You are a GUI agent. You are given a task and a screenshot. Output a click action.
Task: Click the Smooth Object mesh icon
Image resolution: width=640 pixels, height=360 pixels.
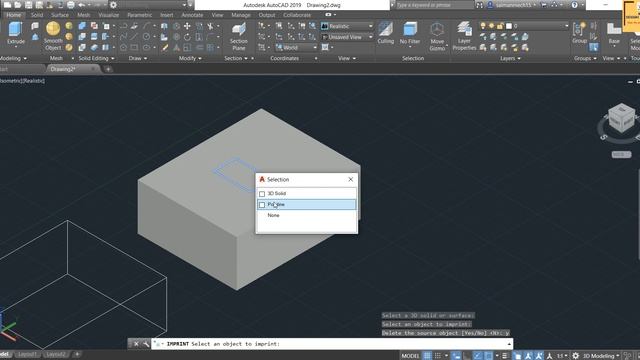(53, 29)
